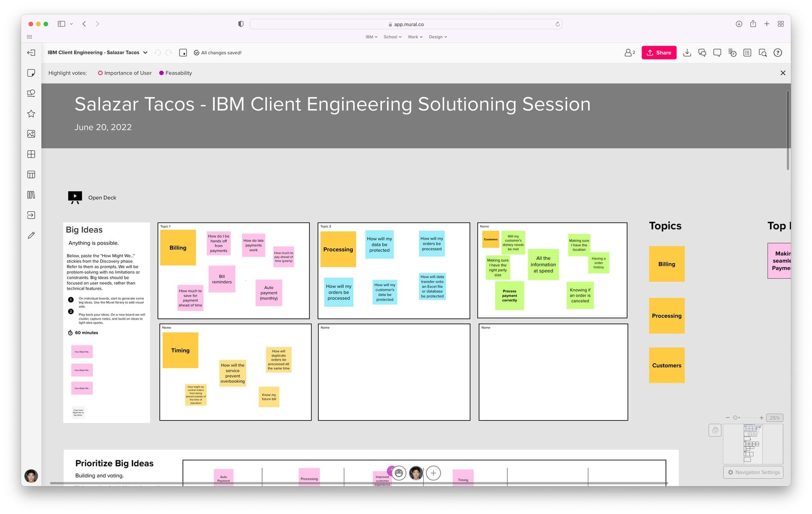Open the help question mark icon
Screen dimensions: 812x514
tap(778, 53)
